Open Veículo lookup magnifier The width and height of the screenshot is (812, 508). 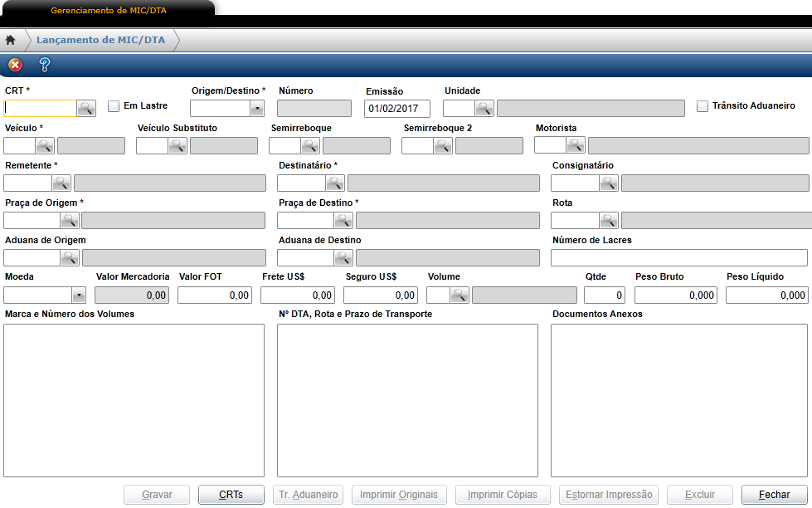[45, 145]
